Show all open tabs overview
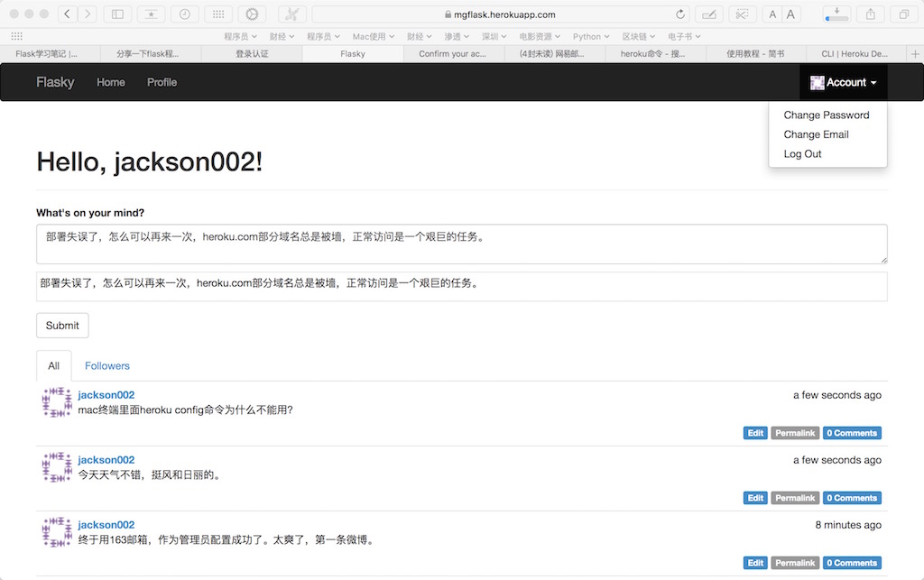This screenshot has width=924, height=580. [x=903, y=14]
